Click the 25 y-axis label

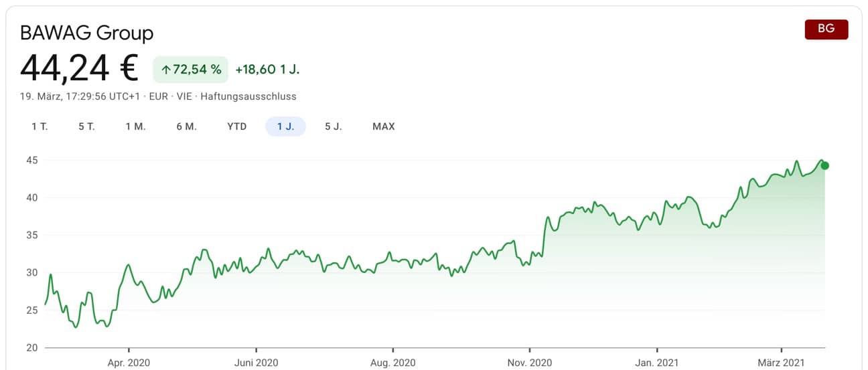click(x=32, y=310)
